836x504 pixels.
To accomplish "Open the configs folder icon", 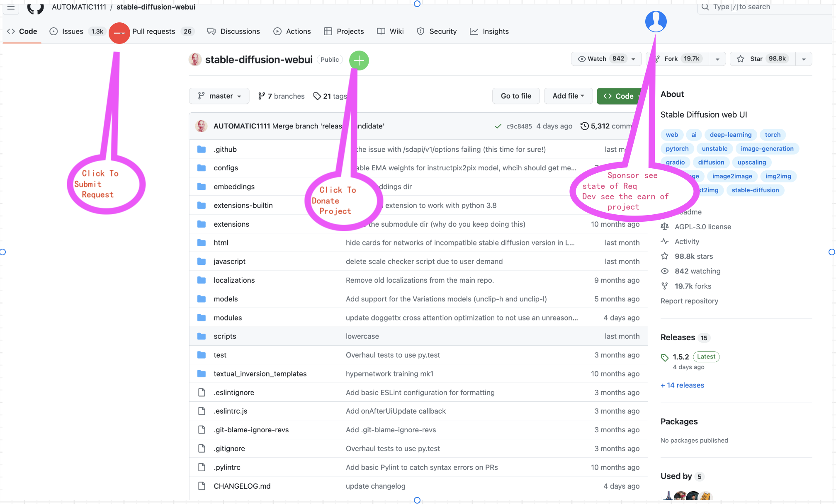I will (202, 168).
